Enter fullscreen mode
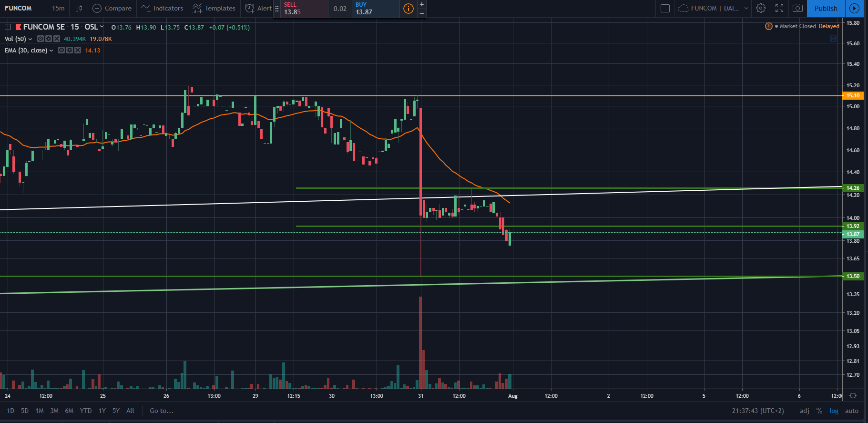Screen dimensions: 868x423 pyautogui.click(x=779, y=8)
